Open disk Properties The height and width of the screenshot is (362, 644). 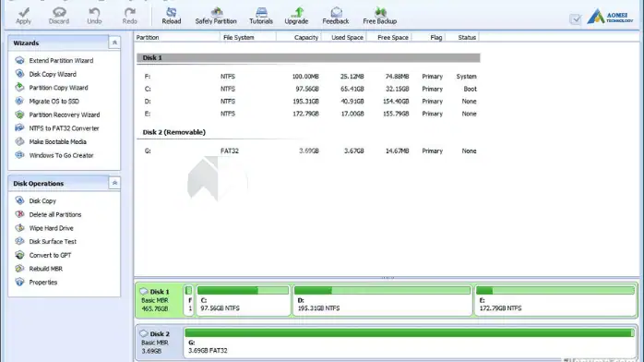(42, 283)
